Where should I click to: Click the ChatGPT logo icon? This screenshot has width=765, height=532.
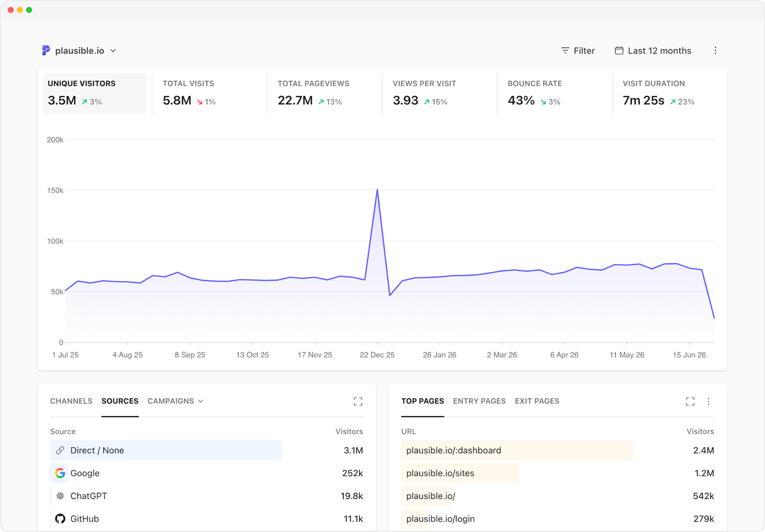pos(60,496)
